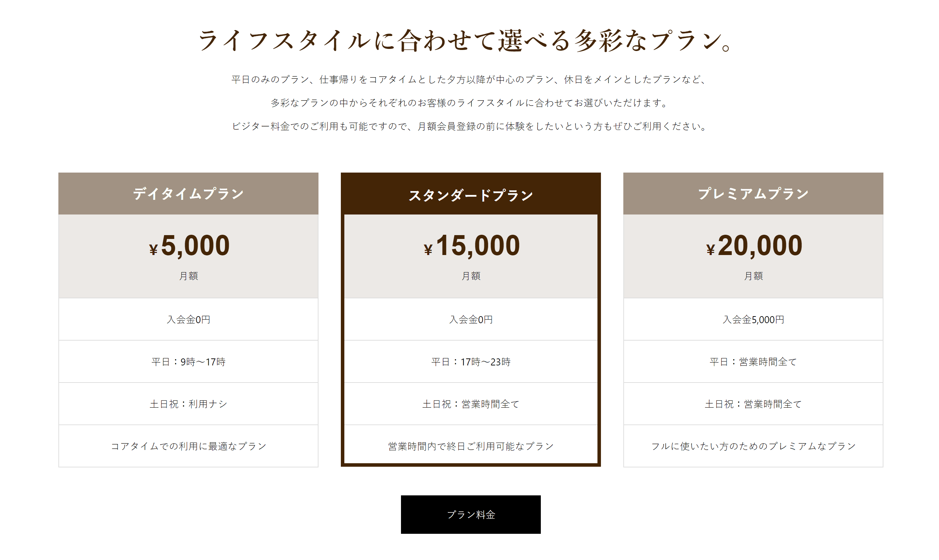Viewport: 939px width, 560px height.
Task: Click the ¥15,000 monthly price
Action: (x=472, y=246)
